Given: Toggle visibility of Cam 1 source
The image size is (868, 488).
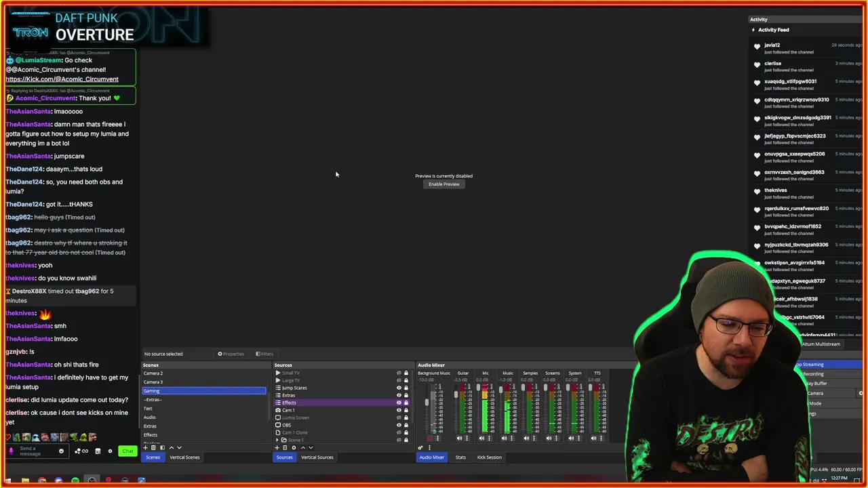Looking at the screenshot, I should click(399, 410).
